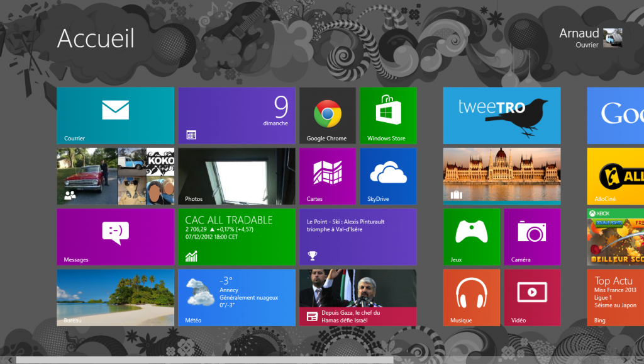Open the SkyDrive cloud tile
Screen dimensions: 644x364
tap(387, 176)
